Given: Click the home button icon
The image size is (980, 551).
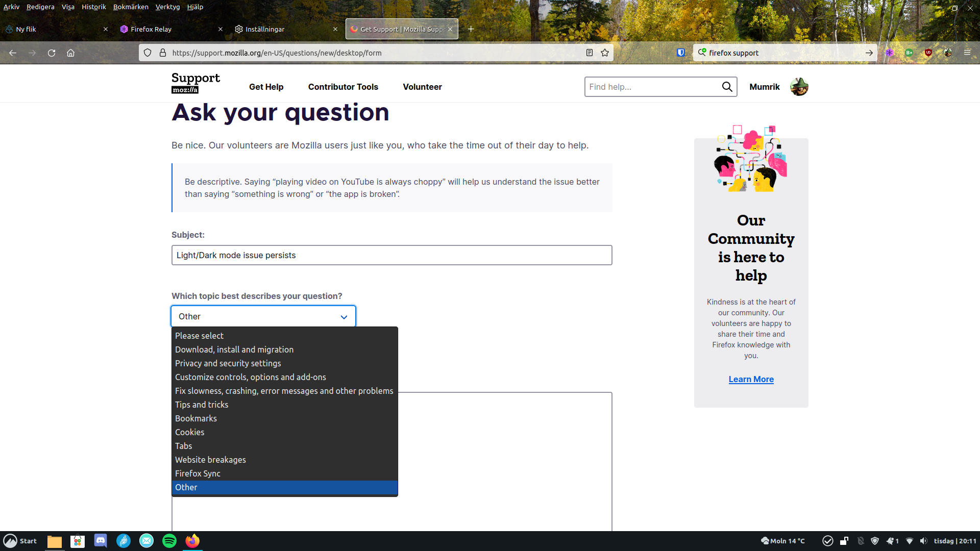Looking at the screenshot, I should tap(70, 53).
